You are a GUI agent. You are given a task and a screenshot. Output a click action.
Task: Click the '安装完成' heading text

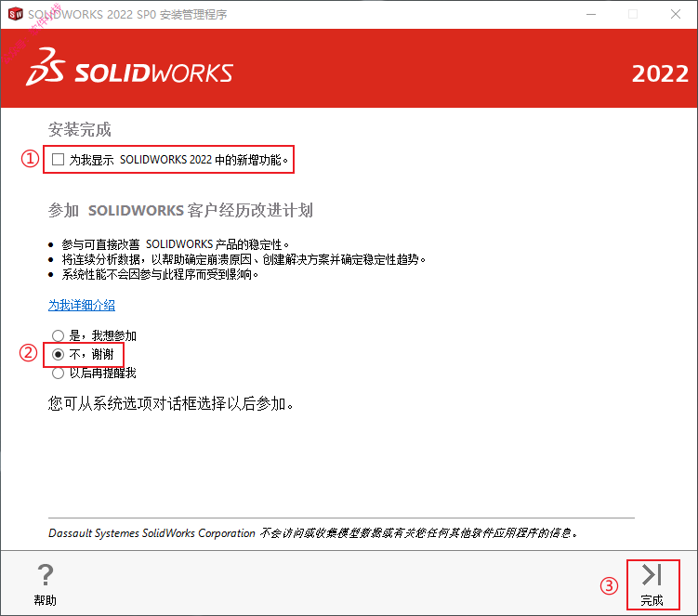coord(79,129)
